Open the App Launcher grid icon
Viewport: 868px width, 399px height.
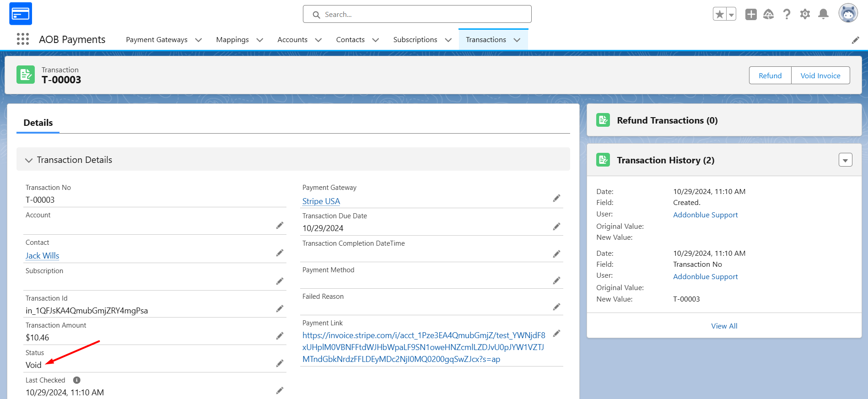point(23,39)
